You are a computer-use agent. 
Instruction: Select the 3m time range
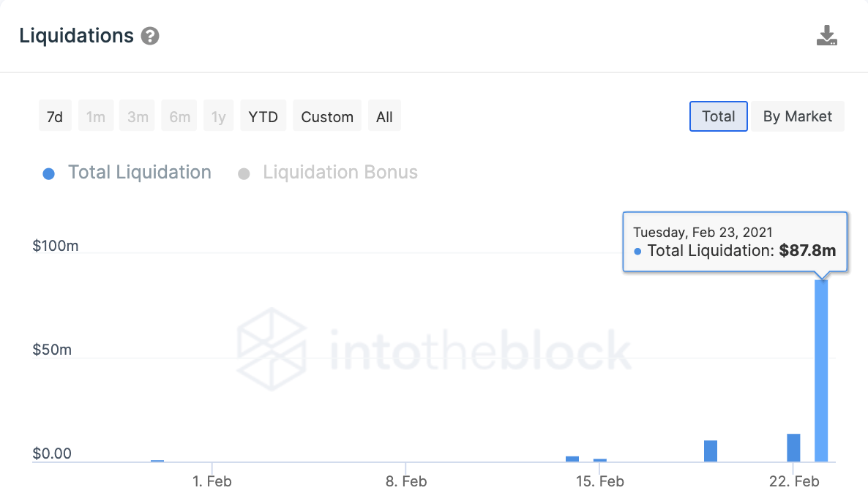(x=138, y=116)
